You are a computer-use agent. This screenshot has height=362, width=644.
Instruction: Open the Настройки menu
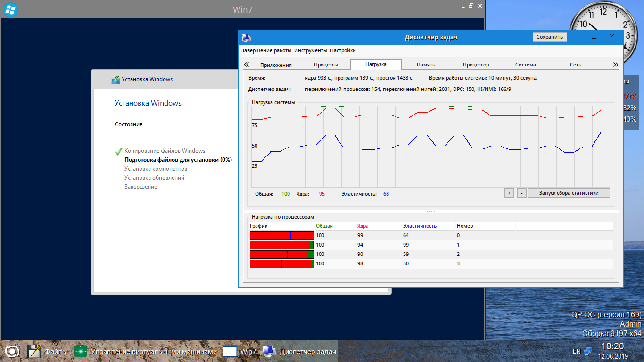343,50
